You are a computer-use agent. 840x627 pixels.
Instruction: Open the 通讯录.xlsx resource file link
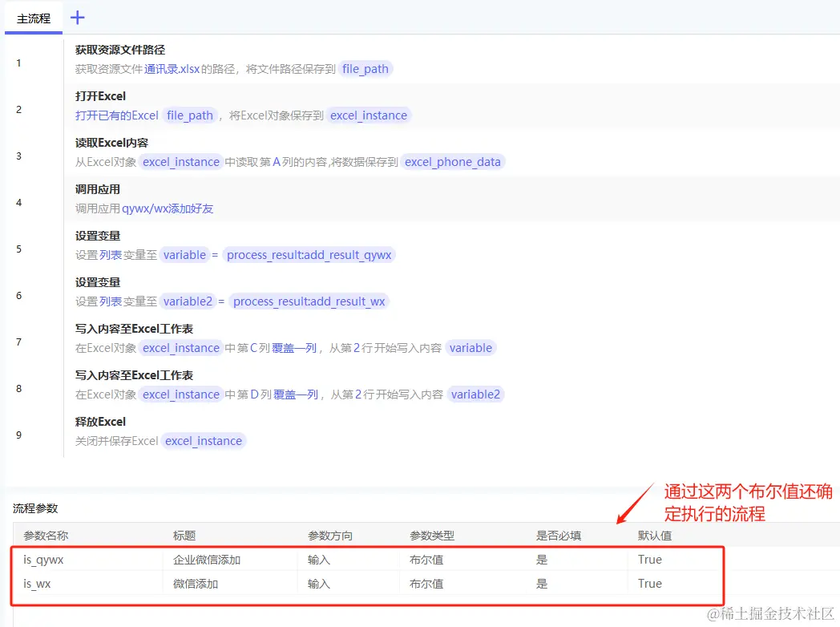pos(172,69)
